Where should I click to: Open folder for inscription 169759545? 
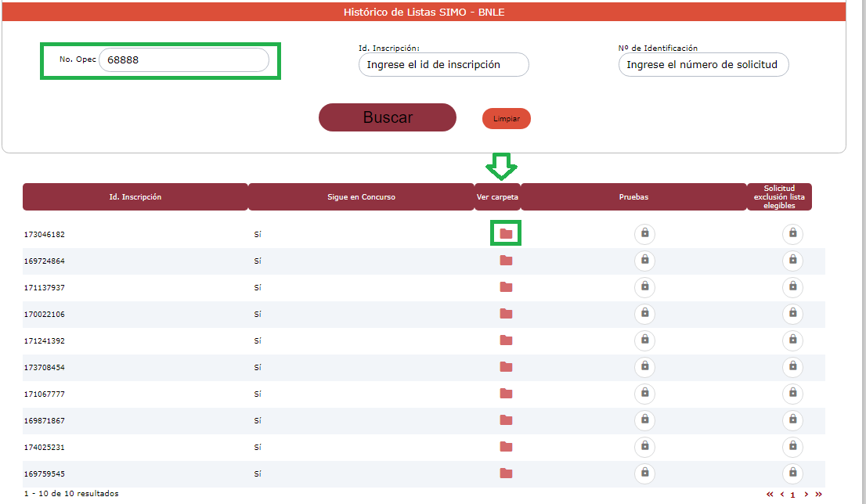coord(506,473)
